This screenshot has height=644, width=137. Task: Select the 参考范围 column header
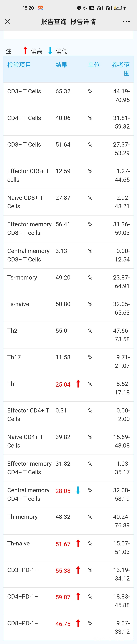point(121,69)
